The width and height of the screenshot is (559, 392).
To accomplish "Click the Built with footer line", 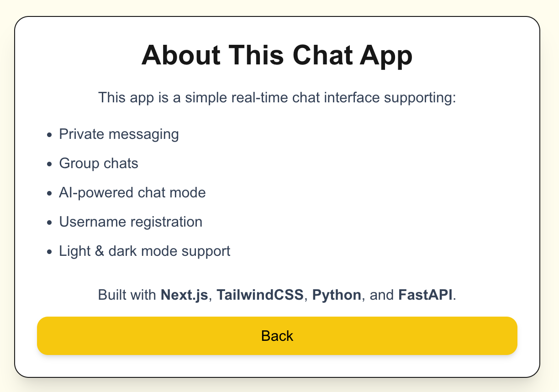I will click(x=277, y=295).
